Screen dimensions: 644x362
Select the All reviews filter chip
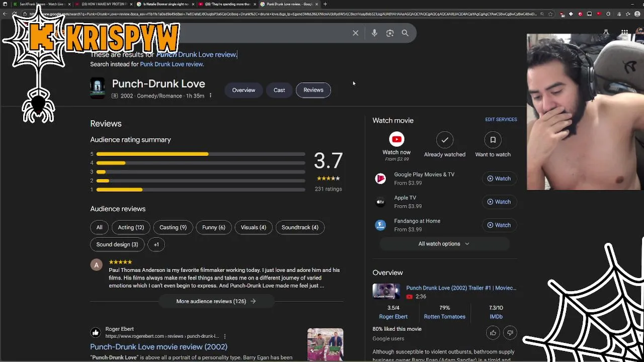coord(99,227)
